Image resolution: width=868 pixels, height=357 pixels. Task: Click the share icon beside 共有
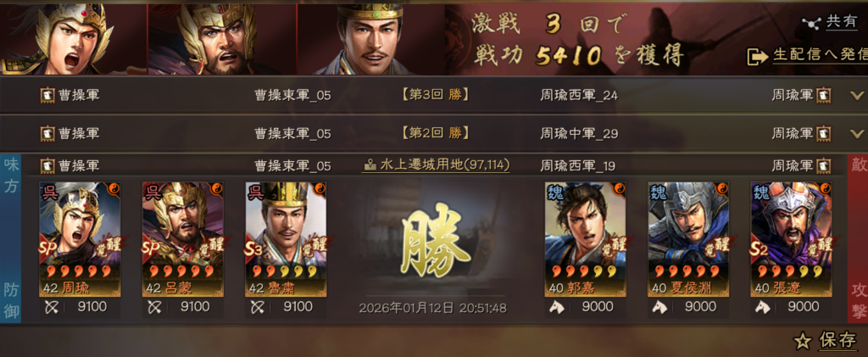(x=811, y=22)
